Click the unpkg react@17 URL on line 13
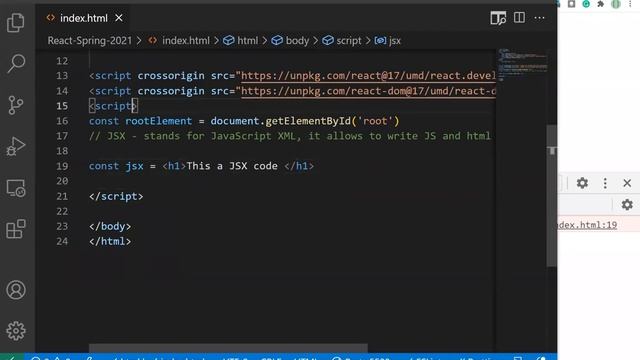 tap(368, 76)
